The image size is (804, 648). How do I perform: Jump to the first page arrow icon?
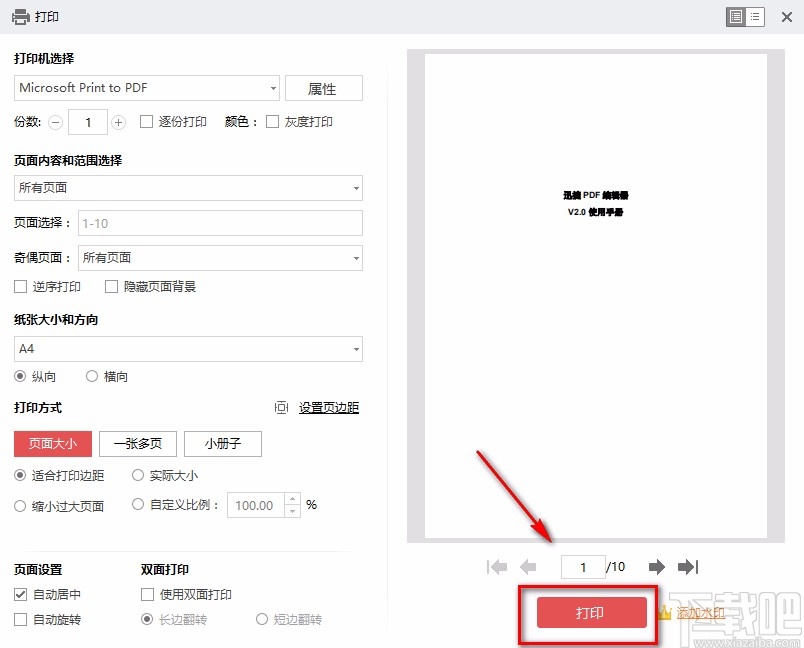point(497,567)
